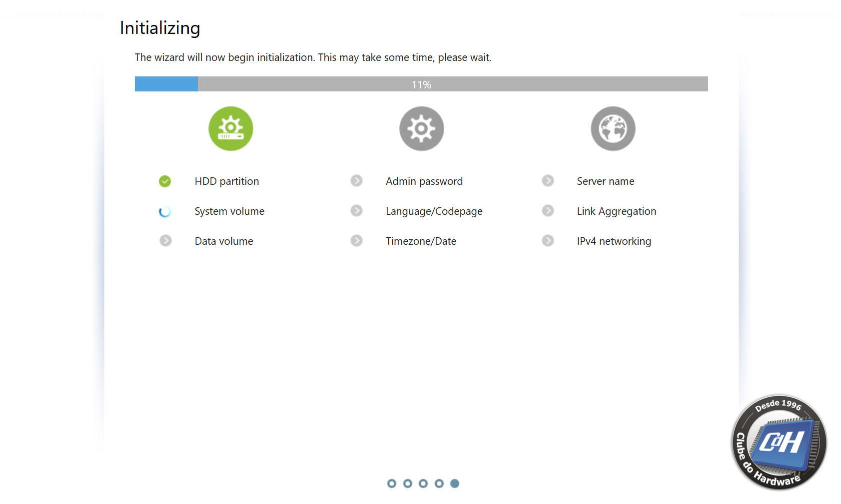Click the Data volume label
The height and width of the screenshot is (504, 841).
pyautogui.click(x=224, y=241)
